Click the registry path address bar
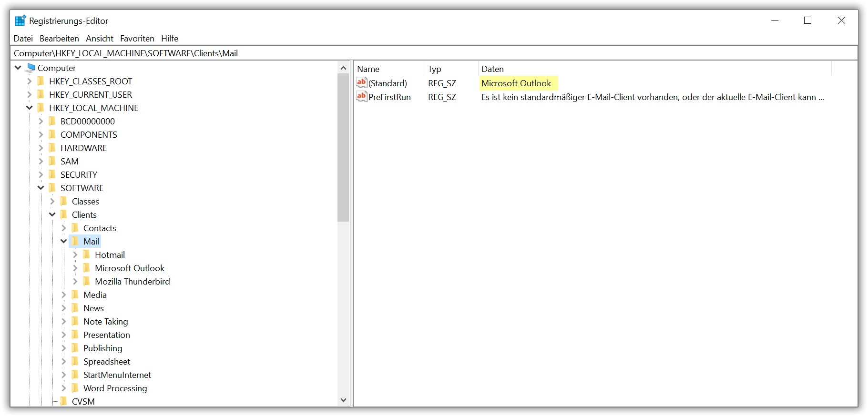This screenshot has width=868, height=417. point(434,53)
